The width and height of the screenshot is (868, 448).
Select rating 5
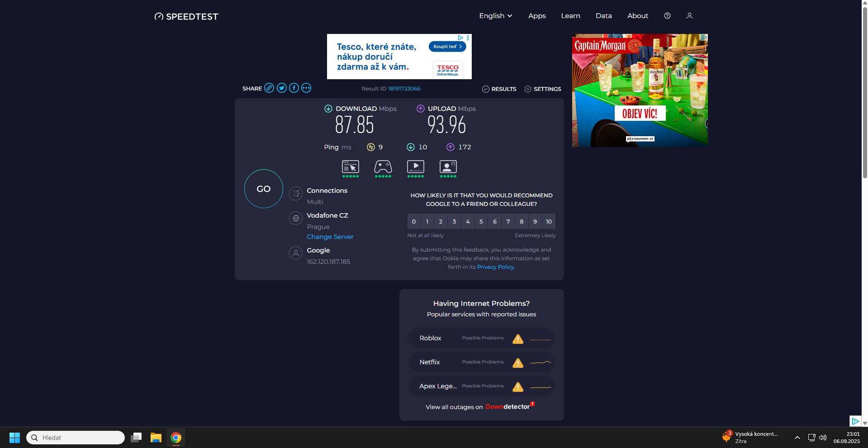pyautogui.click(x=481, y=222)
